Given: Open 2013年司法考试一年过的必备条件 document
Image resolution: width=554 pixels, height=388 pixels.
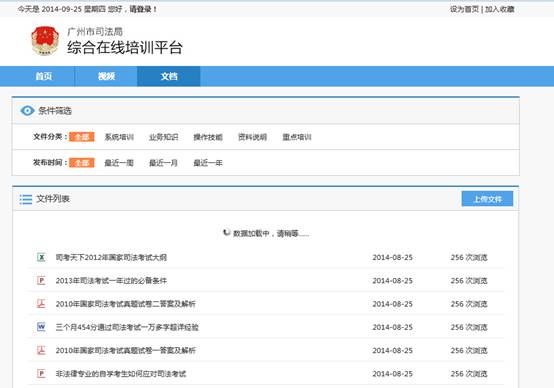Looking at the screenshot, I should click(x=111, y=281).
